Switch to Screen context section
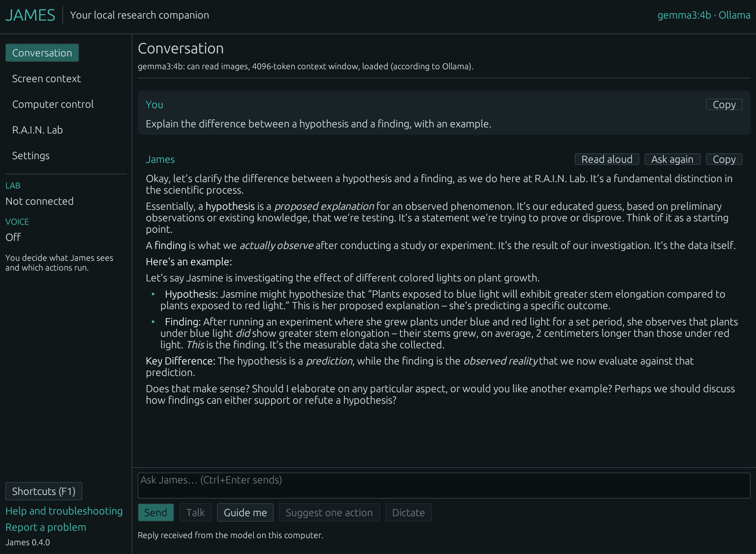 46,78
